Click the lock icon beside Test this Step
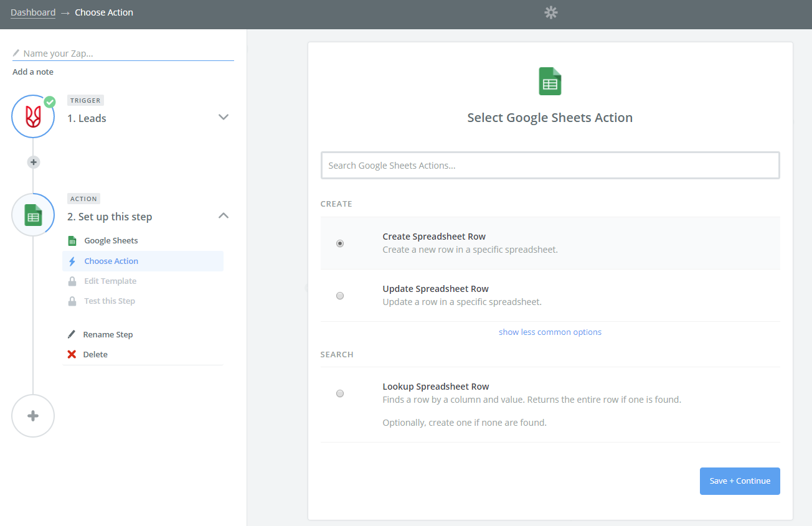 click(x=72, y=301)
